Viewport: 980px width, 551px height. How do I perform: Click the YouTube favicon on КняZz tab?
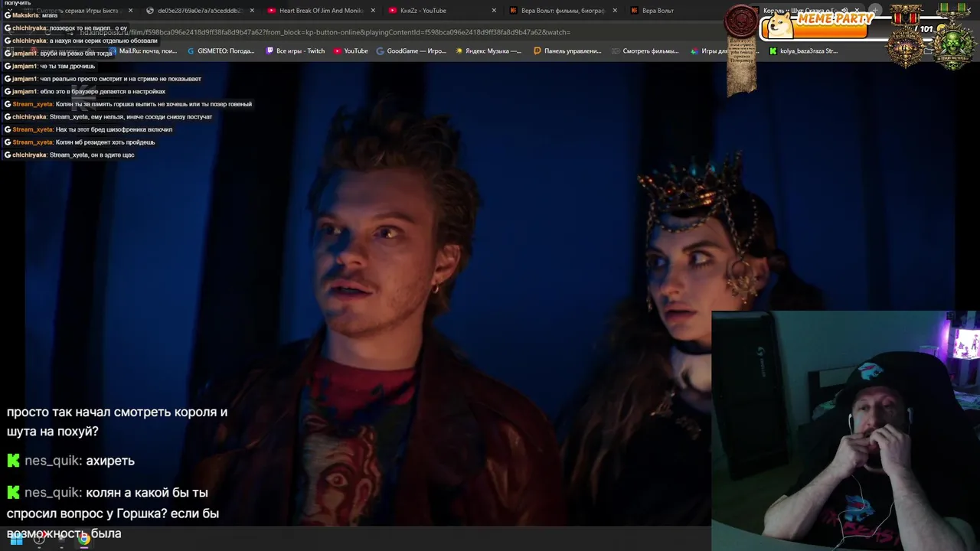tap(393, 11)
